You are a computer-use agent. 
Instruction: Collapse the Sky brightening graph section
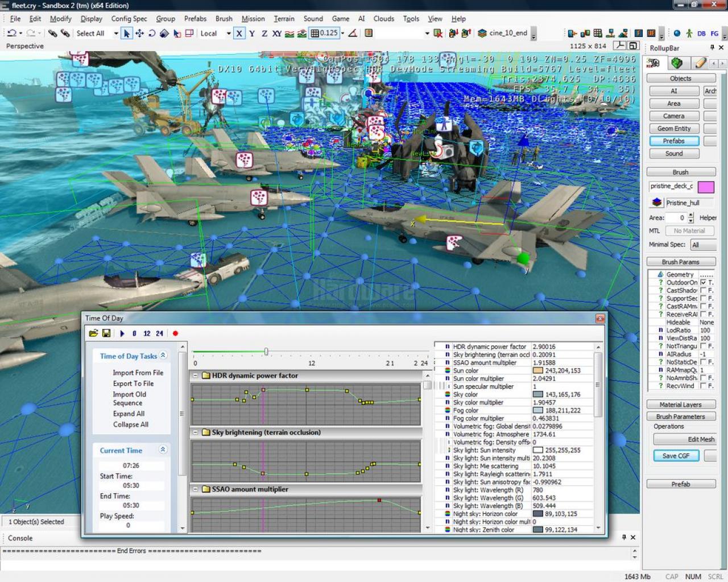(x=195, y=432)
